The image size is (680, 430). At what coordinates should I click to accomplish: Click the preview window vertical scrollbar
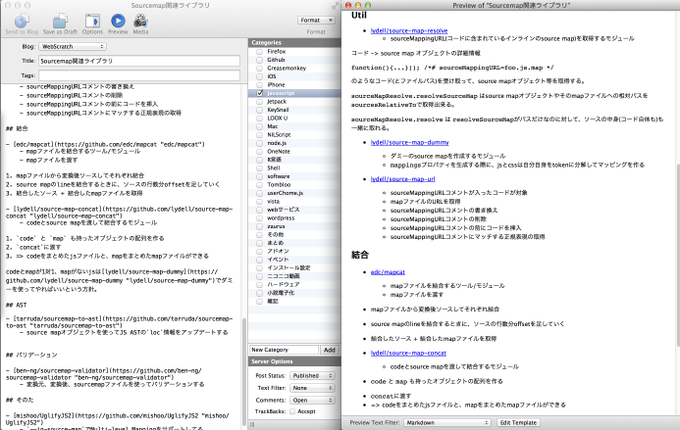677,254
